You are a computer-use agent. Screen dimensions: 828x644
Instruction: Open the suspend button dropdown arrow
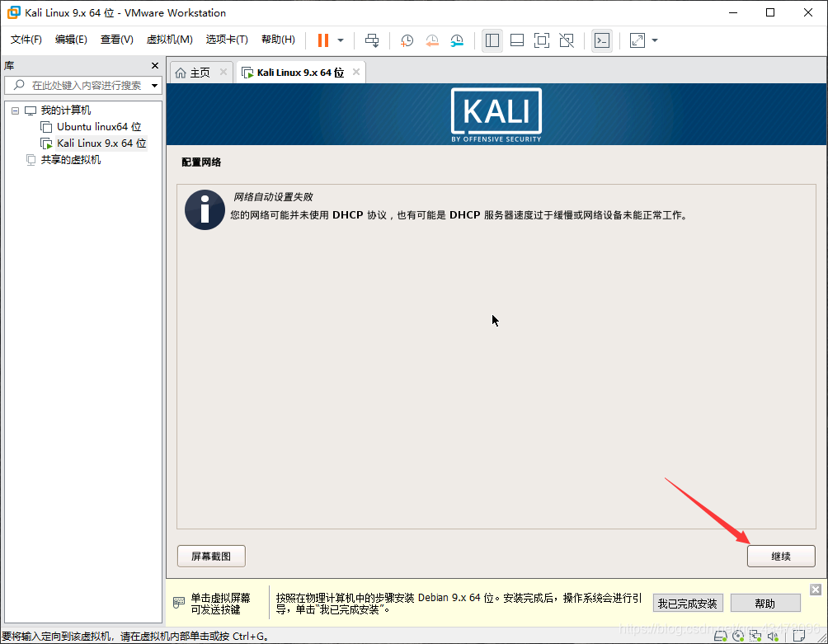click(x=341, y=40)
